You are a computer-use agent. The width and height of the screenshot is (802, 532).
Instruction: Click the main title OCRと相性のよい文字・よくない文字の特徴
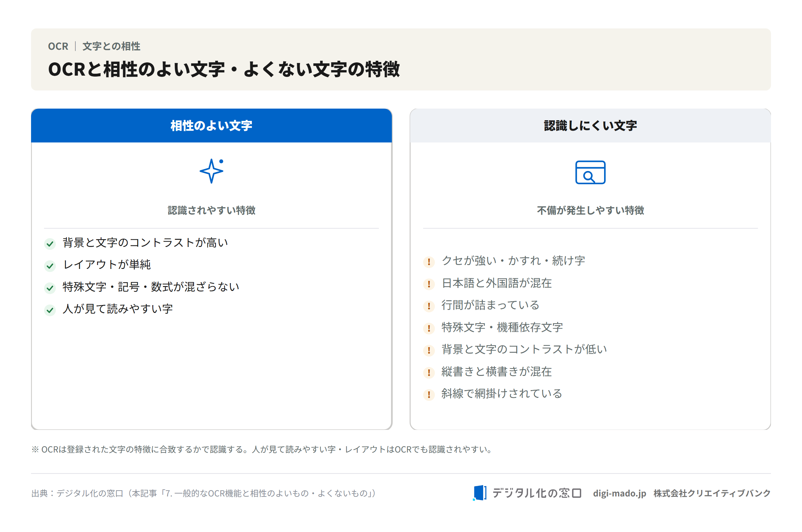[x=224, y=69]
